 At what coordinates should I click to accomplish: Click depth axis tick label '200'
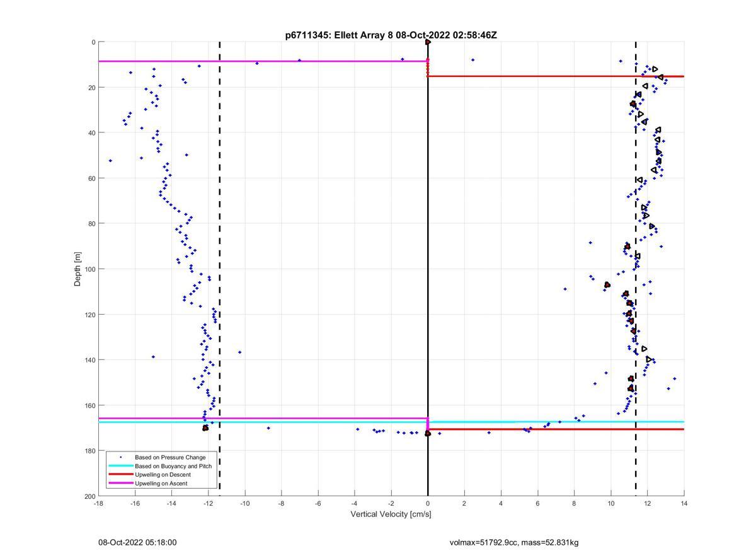coord(89,496)
